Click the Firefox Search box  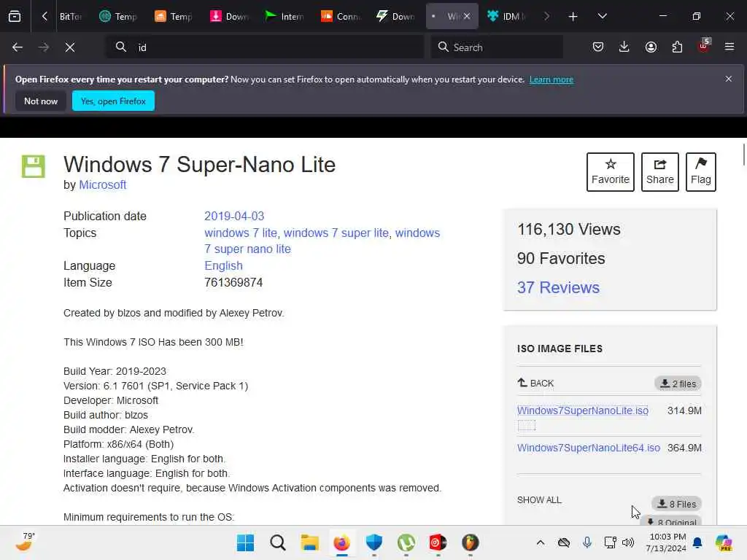coord(497,47)
